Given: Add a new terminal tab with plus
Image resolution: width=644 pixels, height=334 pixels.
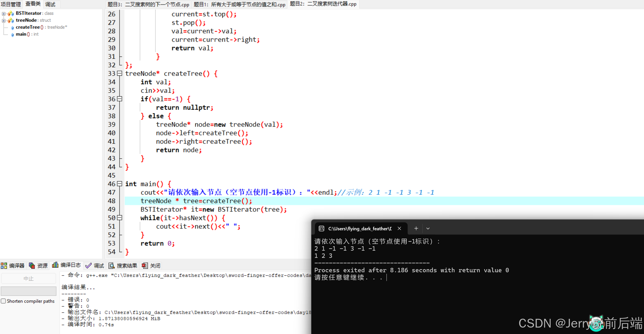Looking at the screenshot, I should pos(416,228).
